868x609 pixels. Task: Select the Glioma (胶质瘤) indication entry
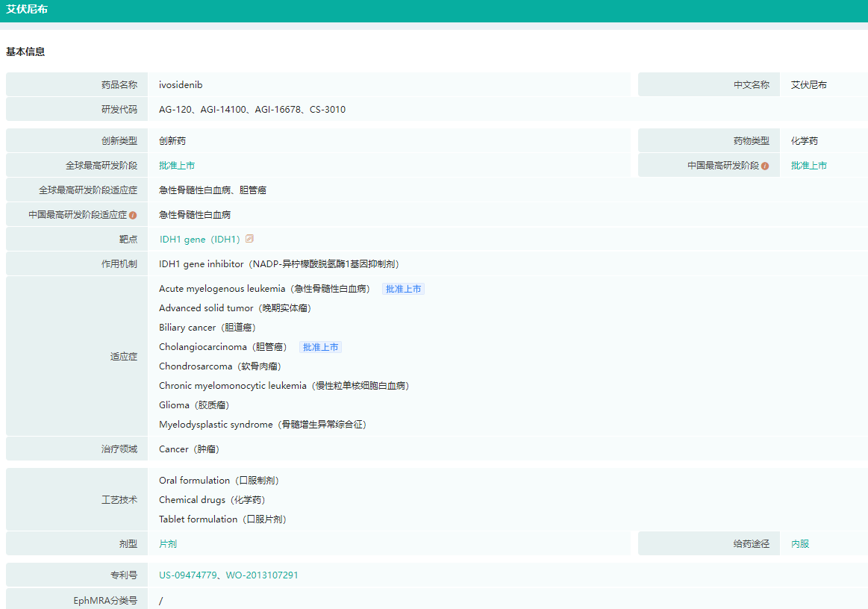point(194,405)
